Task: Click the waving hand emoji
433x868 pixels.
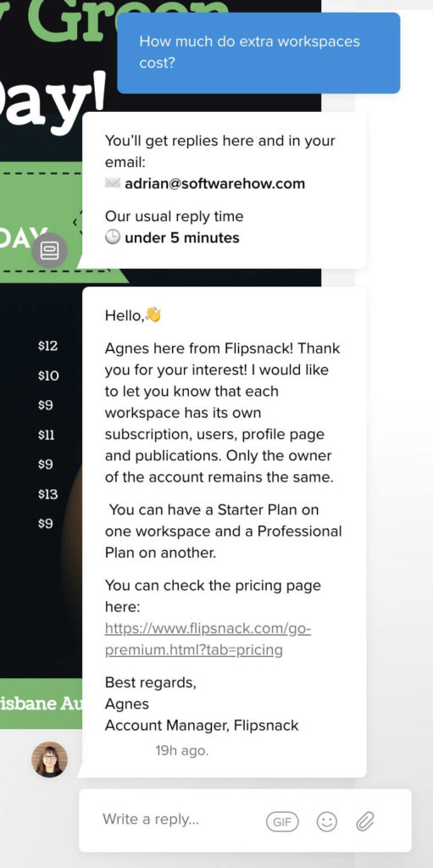Action: [x=153, y=315]
